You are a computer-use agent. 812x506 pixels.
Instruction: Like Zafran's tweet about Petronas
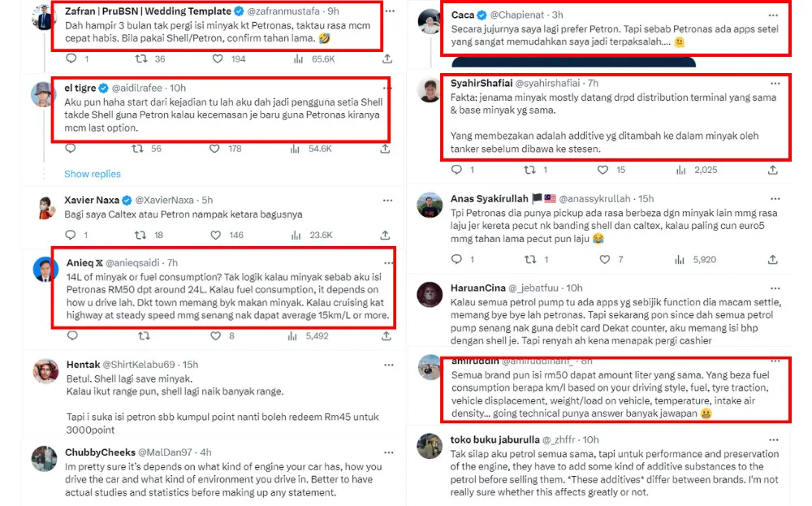tap(218, 58)
